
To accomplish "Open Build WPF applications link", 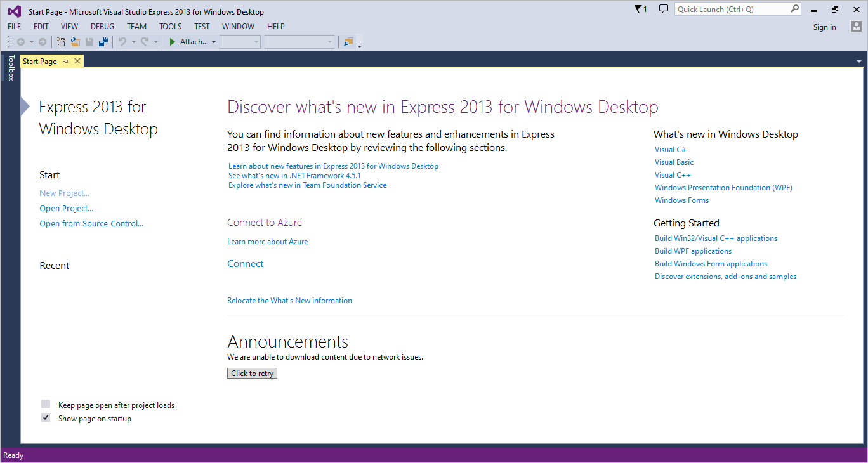I will [x=694, y=251].
